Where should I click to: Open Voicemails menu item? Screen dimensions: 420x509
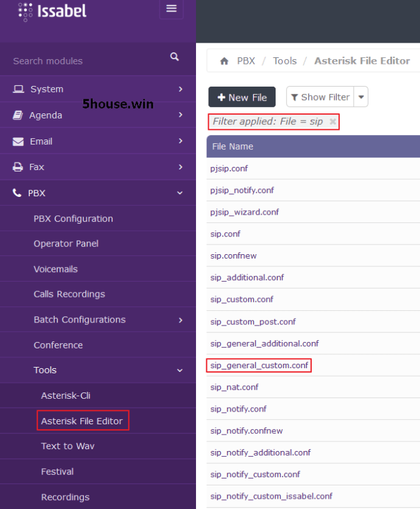coord(55,269)
